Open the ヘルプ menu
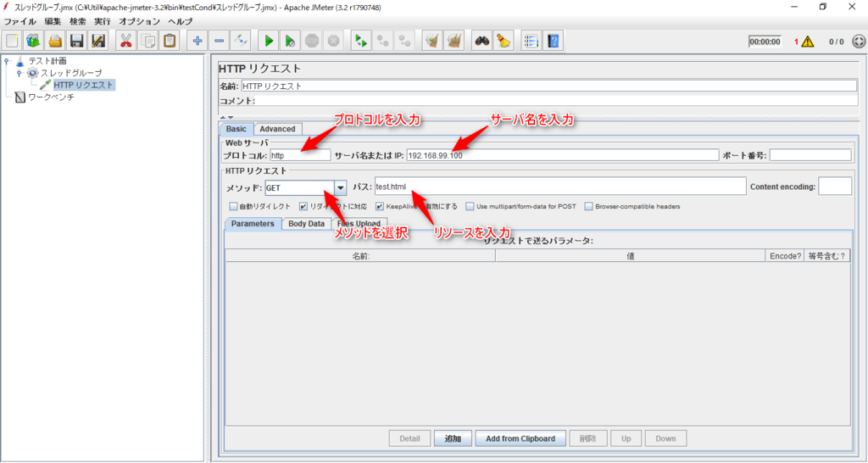 [x=181, y=21]
